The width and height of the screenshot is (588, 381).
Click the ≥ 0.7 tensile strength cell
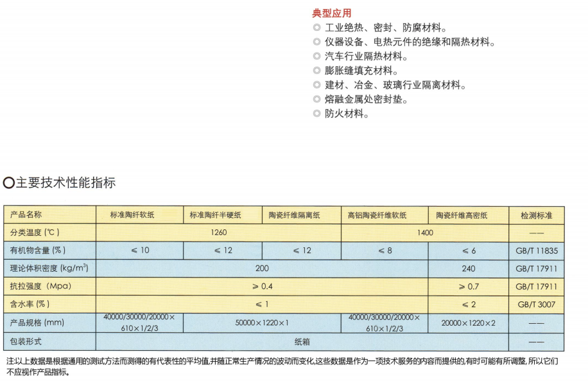click(x=469, y=287)
